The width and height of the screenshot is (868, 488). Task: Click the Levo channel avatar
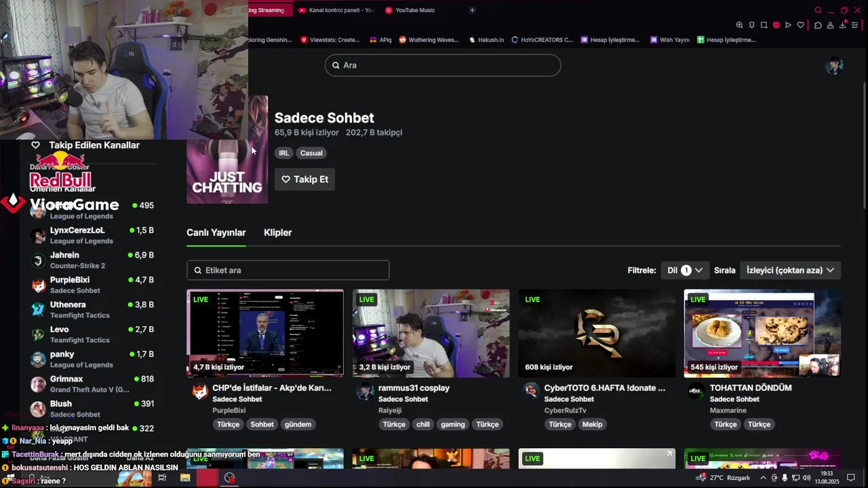(39, 335)
